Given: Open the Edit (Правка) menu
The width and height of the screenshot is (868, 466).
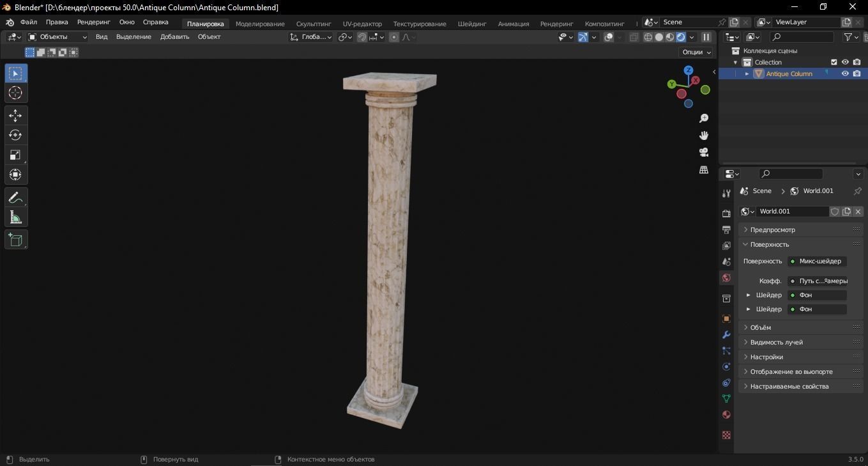Looking at the screenshot, I should 57,22.
